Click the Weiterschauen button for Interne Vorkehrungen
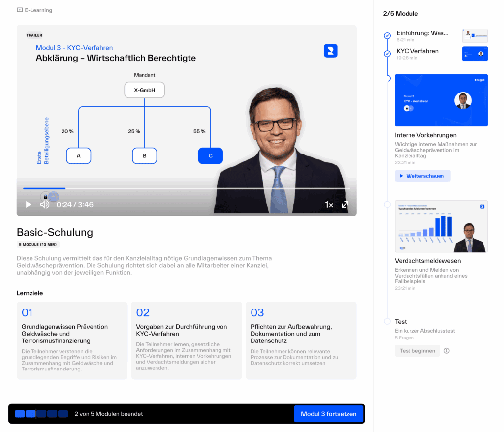This screenshot has height=432, width=504. pyautogui.click(x=423, y=176)
